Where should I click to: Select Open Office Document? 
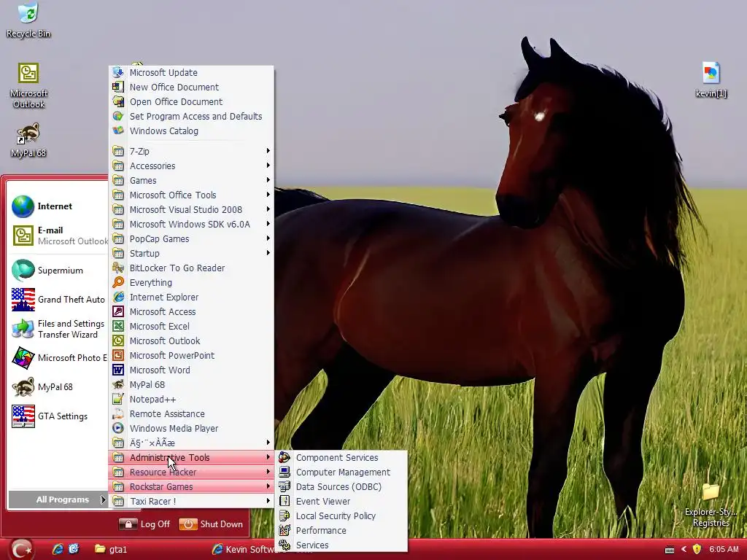[x=192, y=102]
